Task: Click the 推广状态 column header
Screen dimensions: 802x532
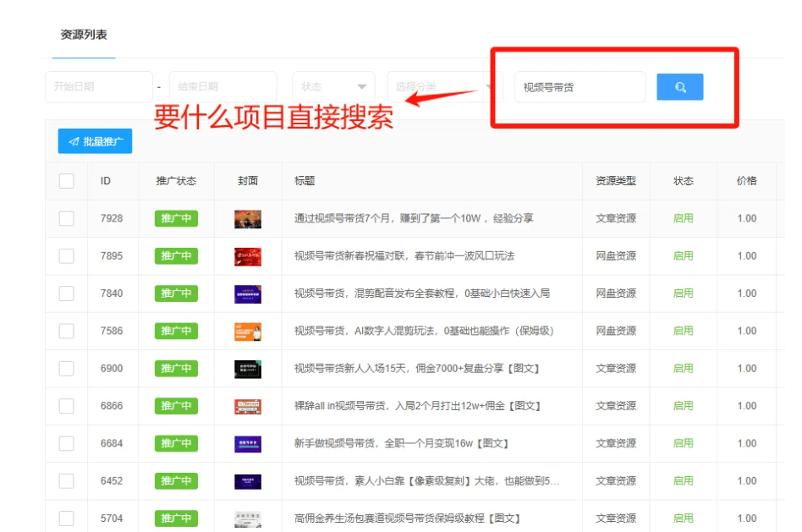Action: click(176, 180)
